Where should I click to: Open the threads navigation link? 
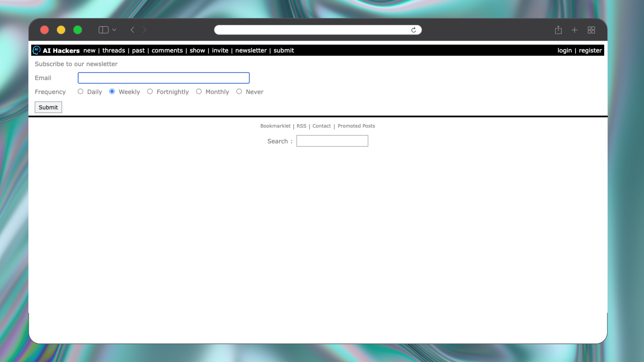pyautogui.click(x=114, y=50)
